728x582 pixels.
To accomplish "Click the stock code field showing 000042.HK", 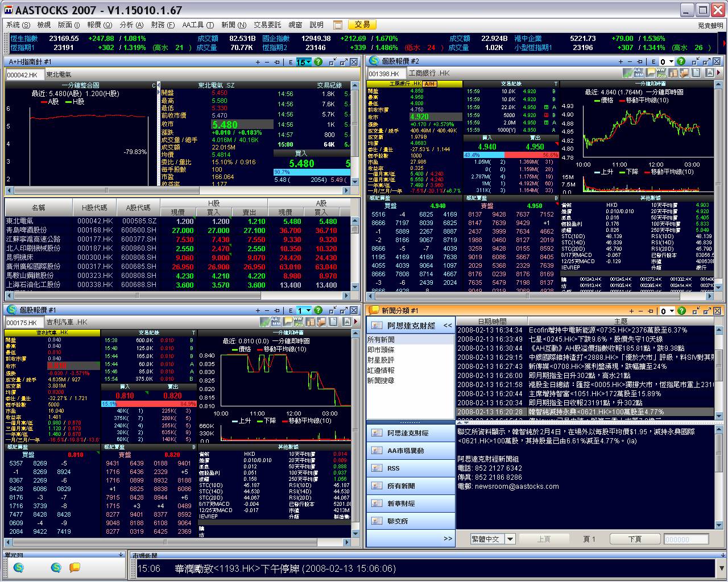I will click(x=24, y=74).
